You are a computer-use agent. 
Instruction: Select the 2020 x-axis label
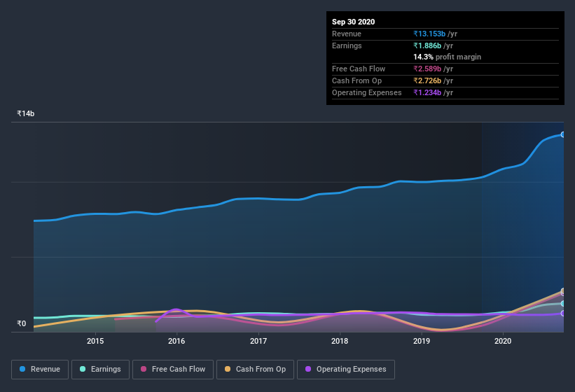click(503, 341)
